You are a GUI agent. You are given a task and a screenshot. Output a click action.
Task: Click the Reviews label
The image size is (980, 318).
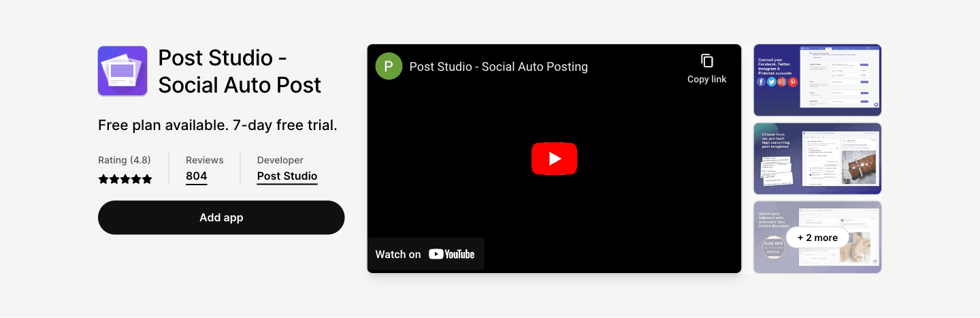coord(205,160)
